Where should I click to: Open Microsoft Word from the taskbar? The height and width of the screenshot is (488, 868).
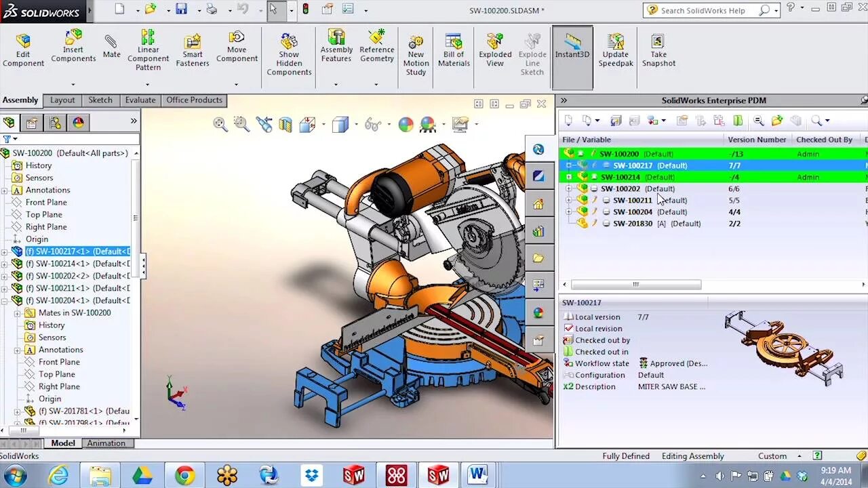(478, 475)
